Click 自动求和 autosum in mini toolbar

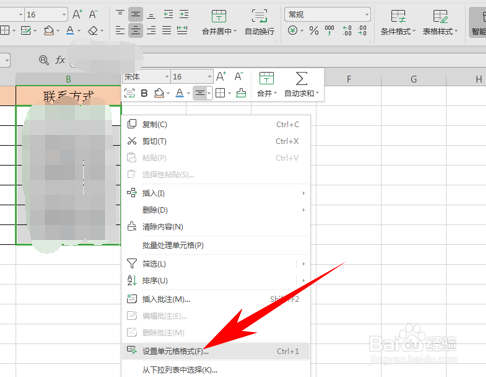pyautogui.click(x=301, y=85)
